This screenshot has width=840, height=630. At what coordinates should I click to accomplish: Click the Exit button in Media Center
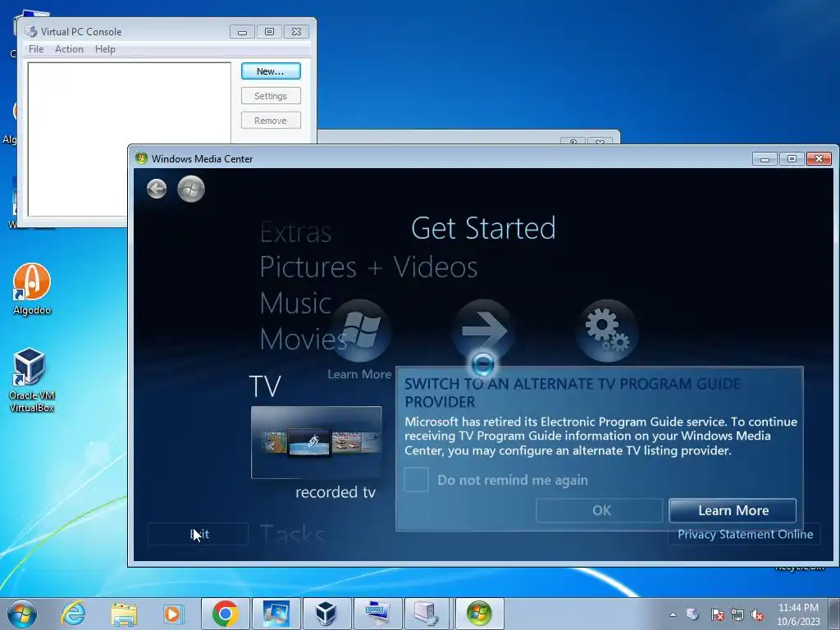(x=198, y=534)
